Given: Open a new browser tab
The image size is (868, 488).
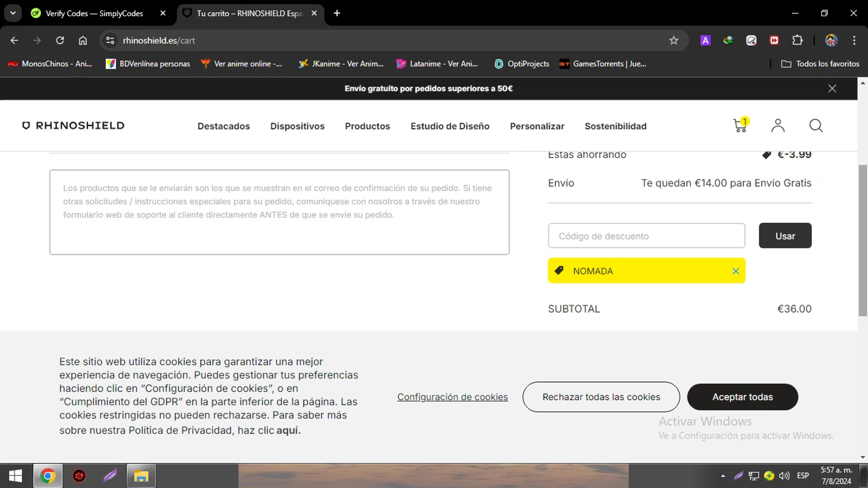Looking at the screenshot, I should click(x=337, y=13).
